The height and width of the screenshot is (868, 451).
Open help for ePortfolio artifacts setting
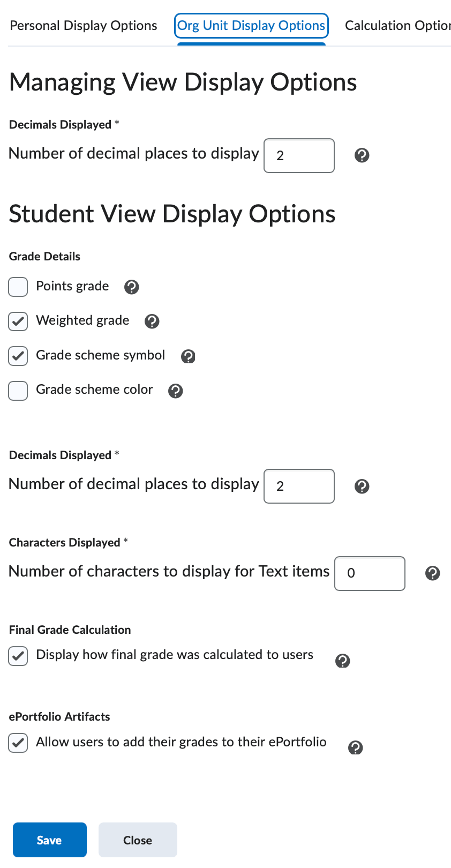(x=355, y=747)
